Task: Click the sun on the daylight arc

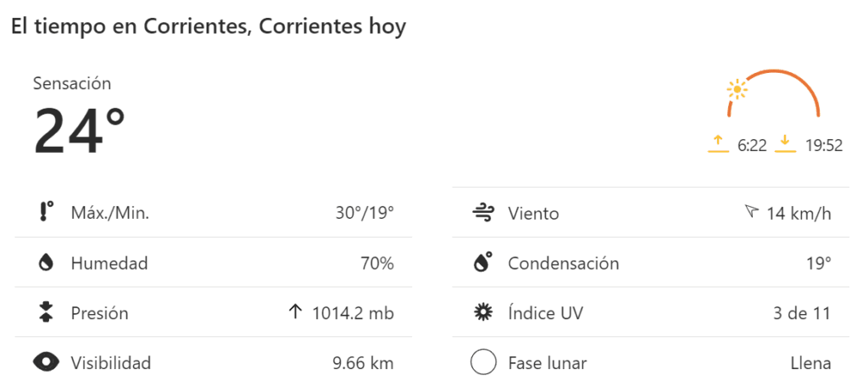Action: (737, 89)
